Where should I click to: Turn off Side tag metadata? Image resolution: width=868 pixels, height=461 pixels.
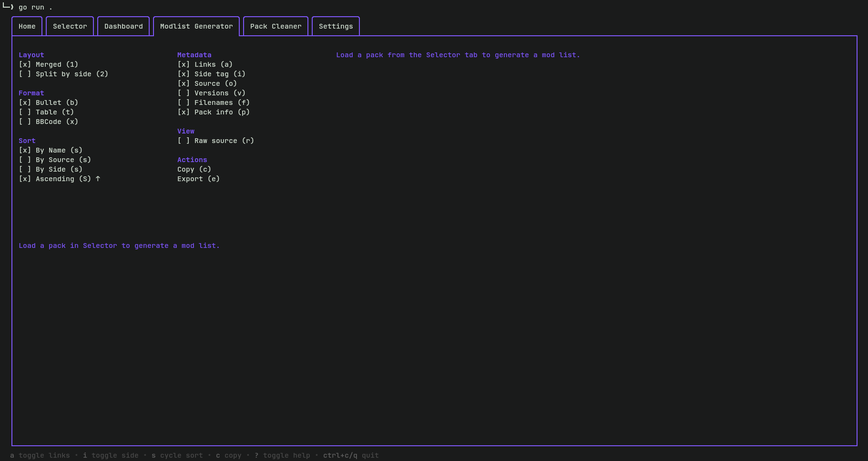pos(211,74)
